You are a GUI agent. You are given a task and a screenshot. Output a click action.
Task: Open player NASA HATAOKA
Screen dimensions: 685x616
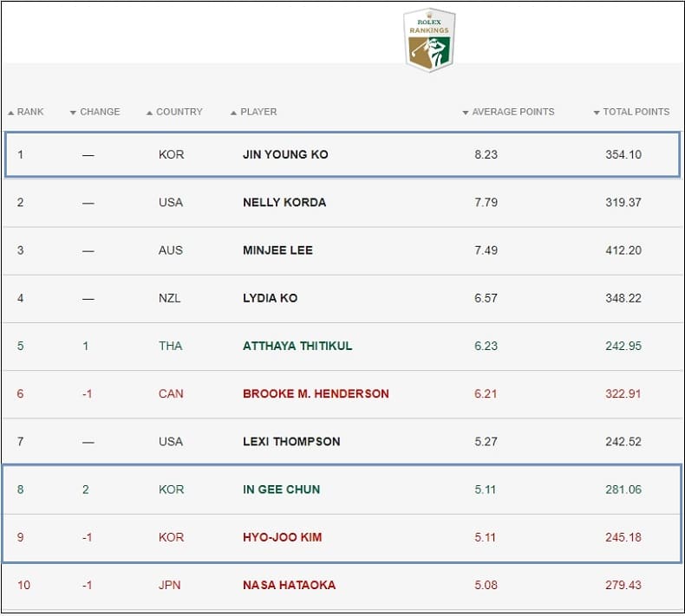[290, 585]
